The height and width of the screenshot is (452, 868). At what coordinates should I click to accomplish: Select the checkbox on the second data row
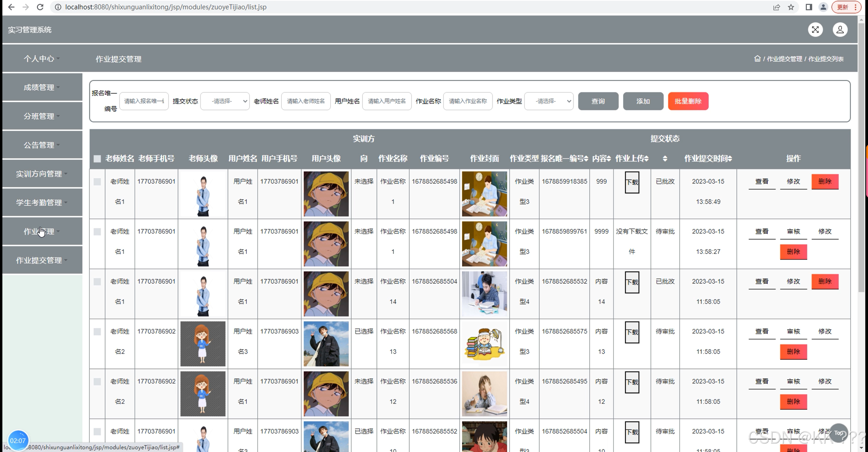pyautogui.click(x=97, y=232)
